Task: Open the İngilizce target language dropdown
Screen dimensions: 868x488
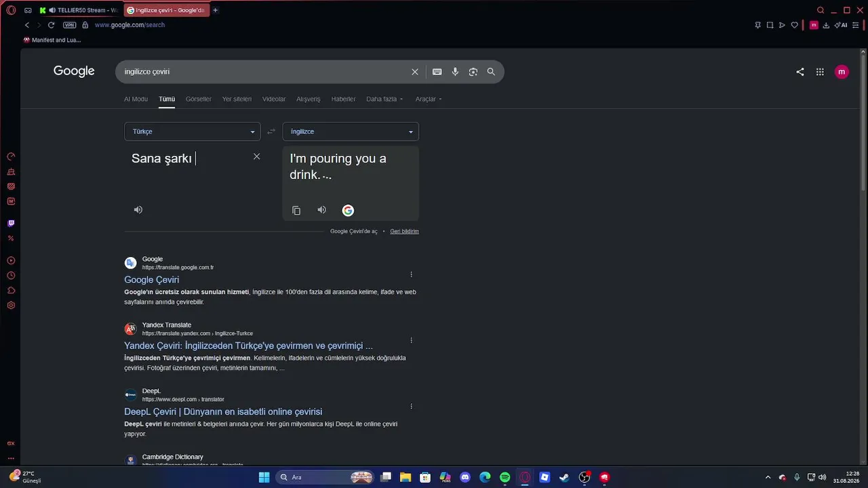Action: (x=351, y=131)
